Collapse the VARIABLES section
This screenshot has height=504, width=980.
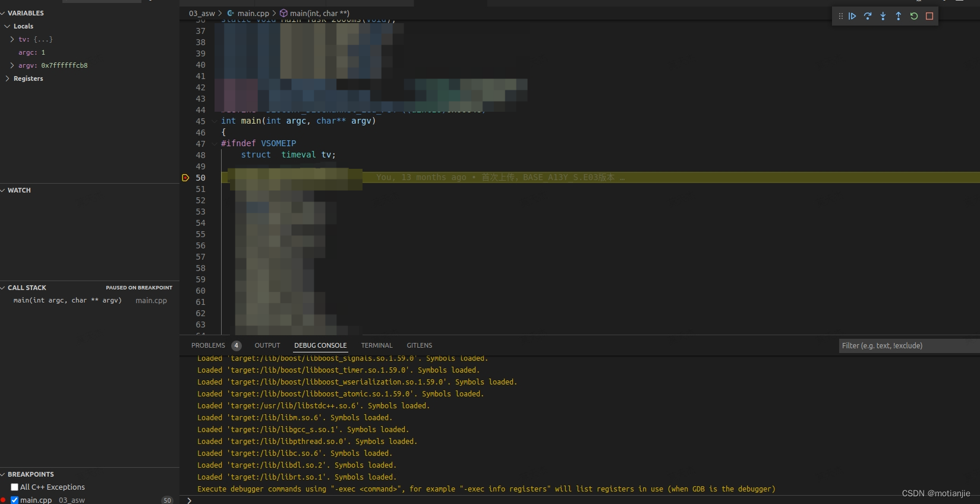tap(3, 13)
